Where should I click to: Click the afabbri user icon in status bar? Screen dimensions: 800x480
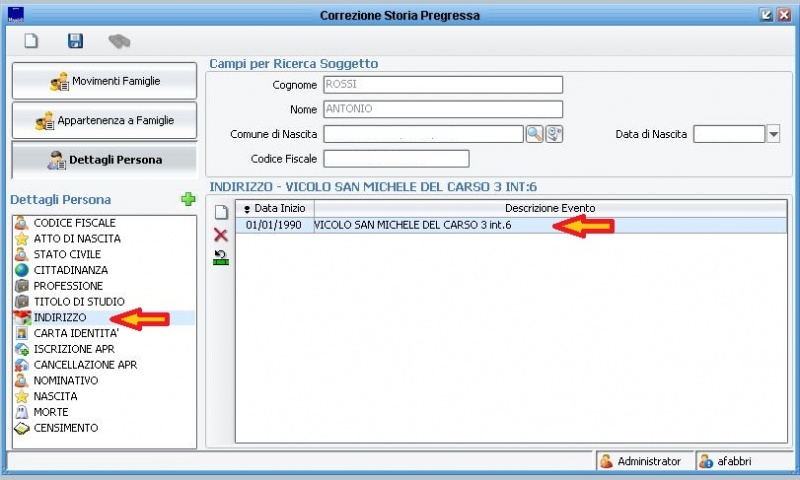point(706,461)
